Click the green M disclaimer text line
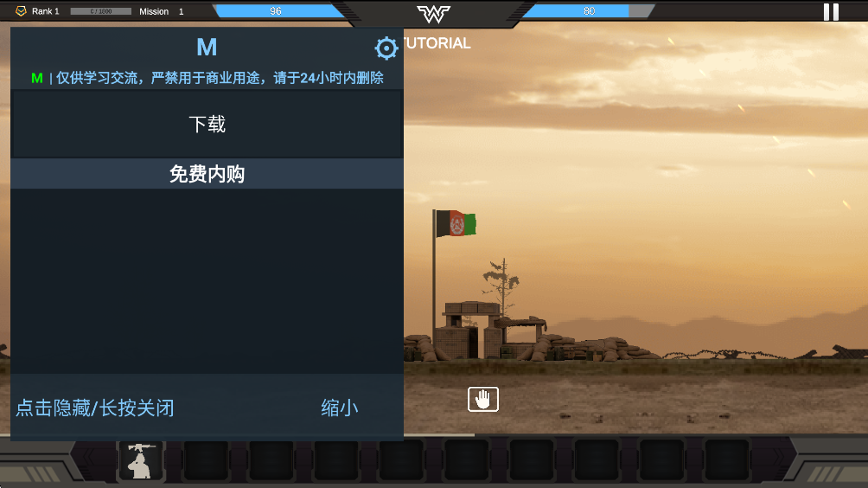The image size is (868, 488). [207, 78]
